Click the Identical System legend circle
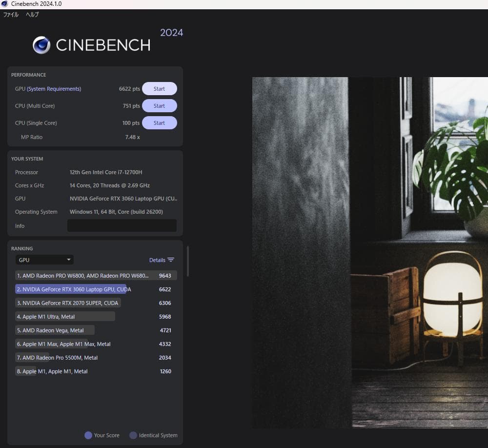The height and width of the screenshot is (448, 488). pyautogui.click(x=133, y=435)
